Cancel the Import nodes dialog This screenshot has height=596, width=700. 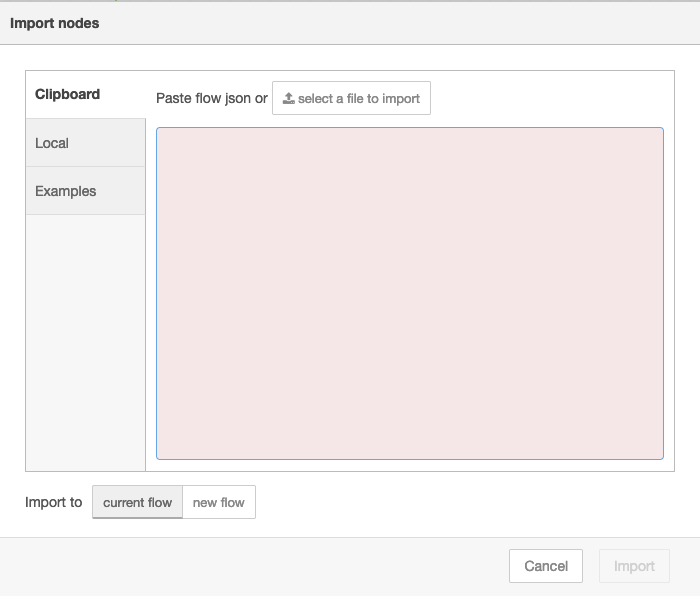(546, 566)
